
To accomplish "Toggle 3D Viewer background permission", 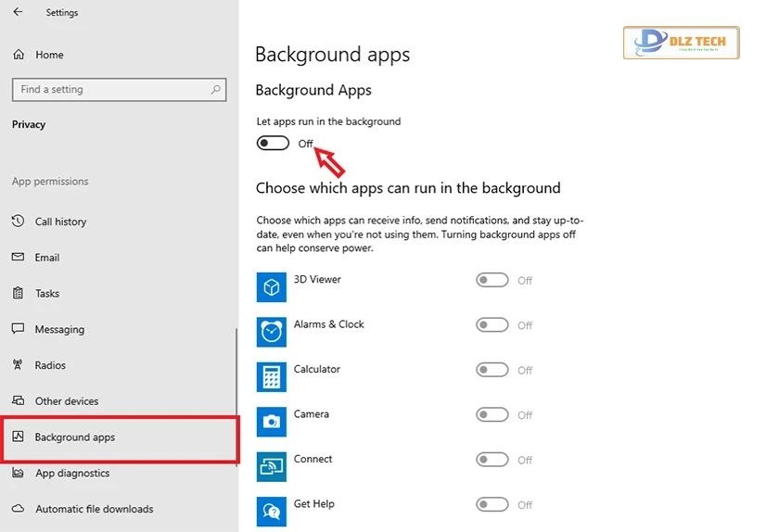I will click(x=492, y=280).
